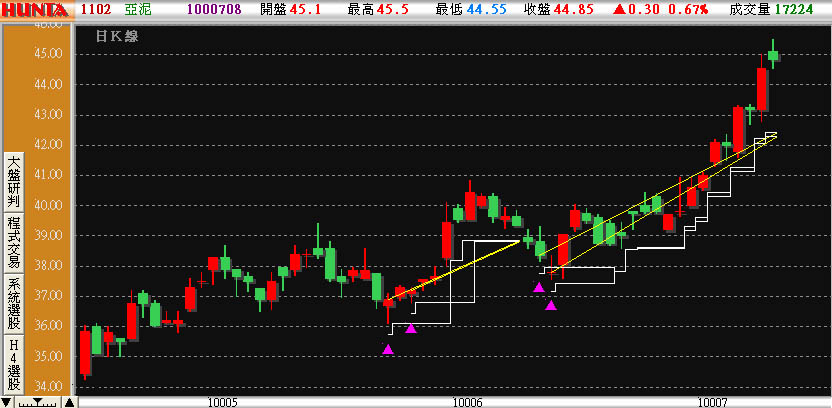Open the 大盤研判 side tab
Viewport: 832px width, 408px height.
tap(13, 179)
